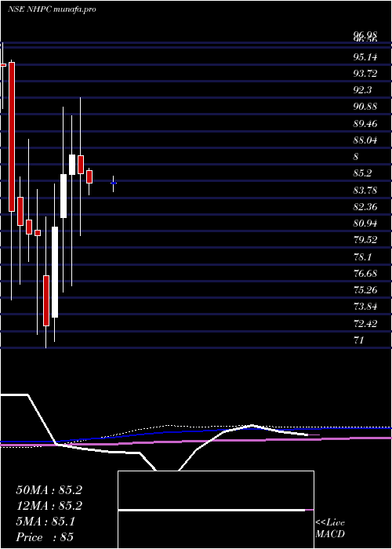Click the 12MA : 85.2 readout
Viewport: 392px width, 549px height.
click(x=49, y=506)
